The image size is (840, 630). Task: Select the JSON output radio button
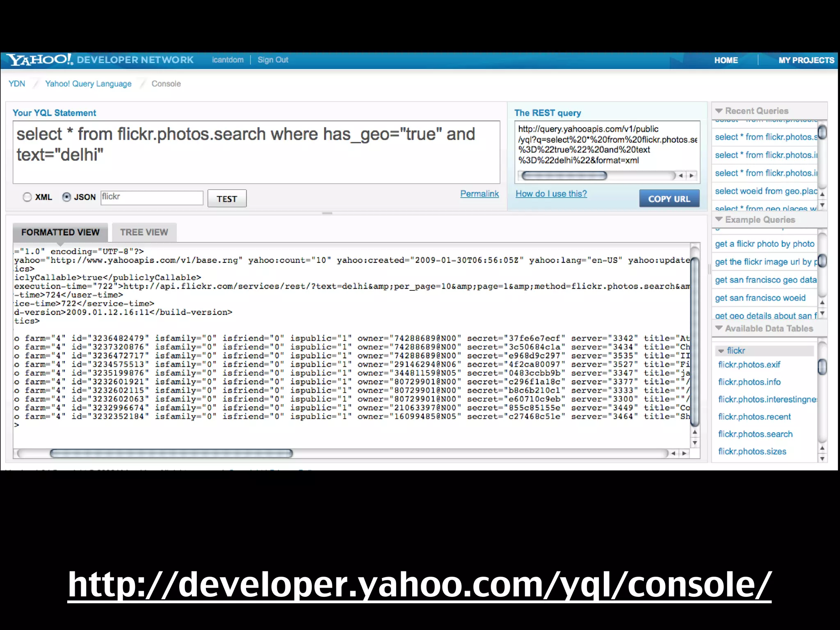66,197
